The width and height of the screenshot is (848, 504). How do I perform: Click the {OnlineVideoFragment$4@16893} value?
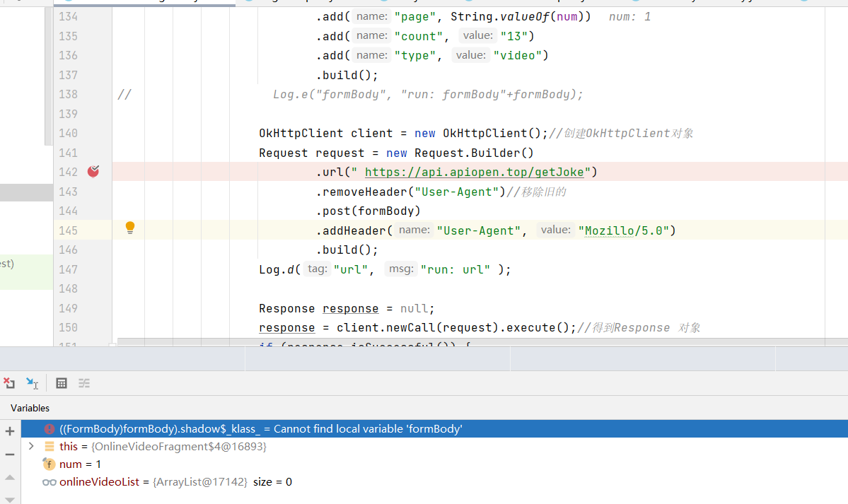pyautogui.click(x=179, y=447)
